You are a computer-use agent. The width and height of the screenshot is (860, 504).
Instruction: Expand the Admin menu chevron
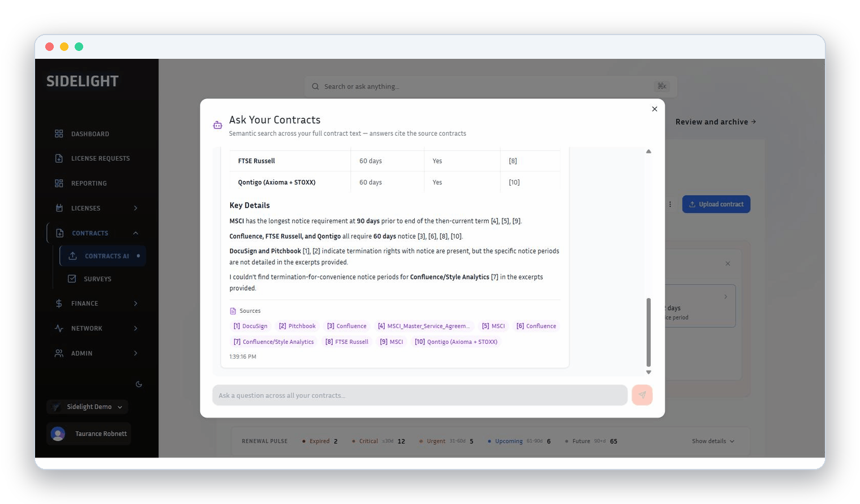click(x=136, y=353)
